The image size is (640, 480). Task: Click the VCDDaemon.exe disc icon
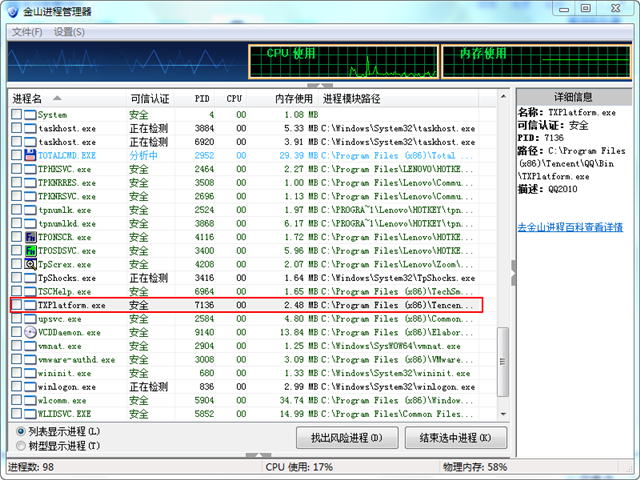[30, 332]
